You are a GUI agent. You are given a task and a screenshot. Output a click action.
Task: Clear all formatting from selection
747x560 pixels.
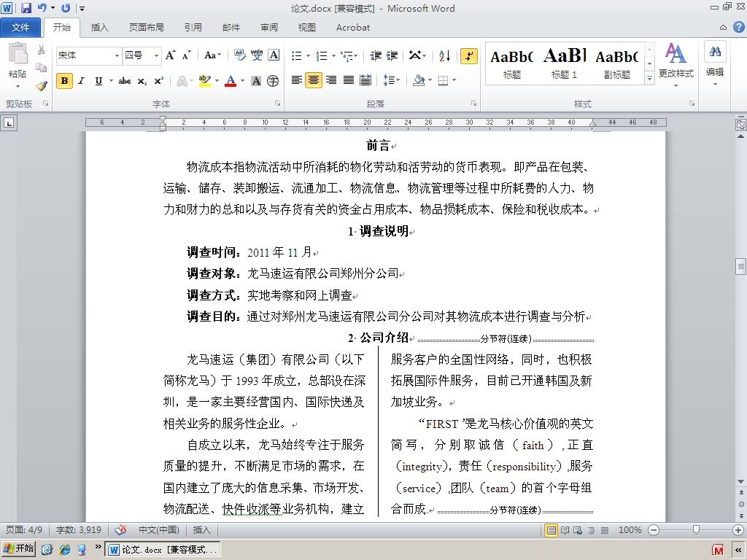[x=239, y=55]
